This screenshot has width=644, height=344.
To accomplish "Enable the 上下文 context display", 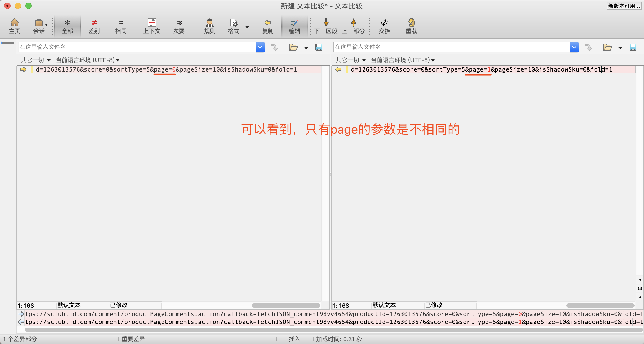I will 152,26.
